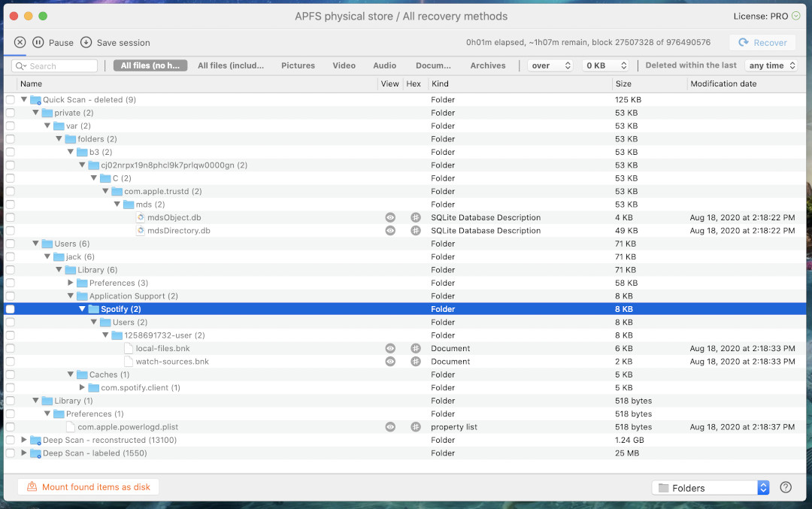The width and height of the screenshot is (812, 509).
Task: Preview mdsDirectory.db with its eye icon
Action: 390,230
